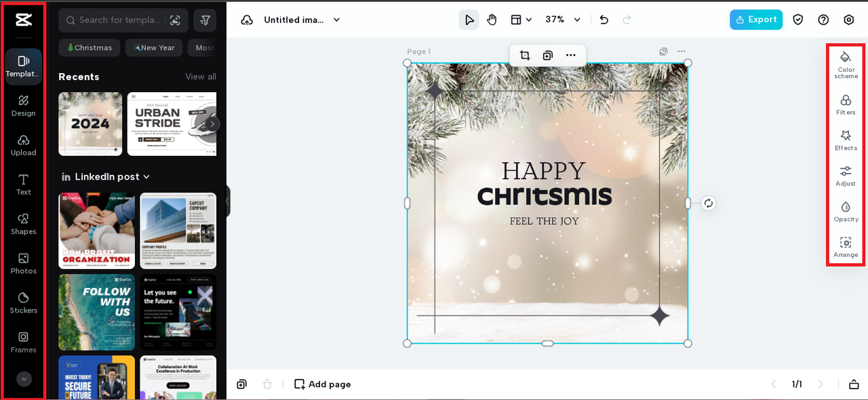
Task: Duplicate the selected element from floating toolbar
Action: tap(548, 56)
